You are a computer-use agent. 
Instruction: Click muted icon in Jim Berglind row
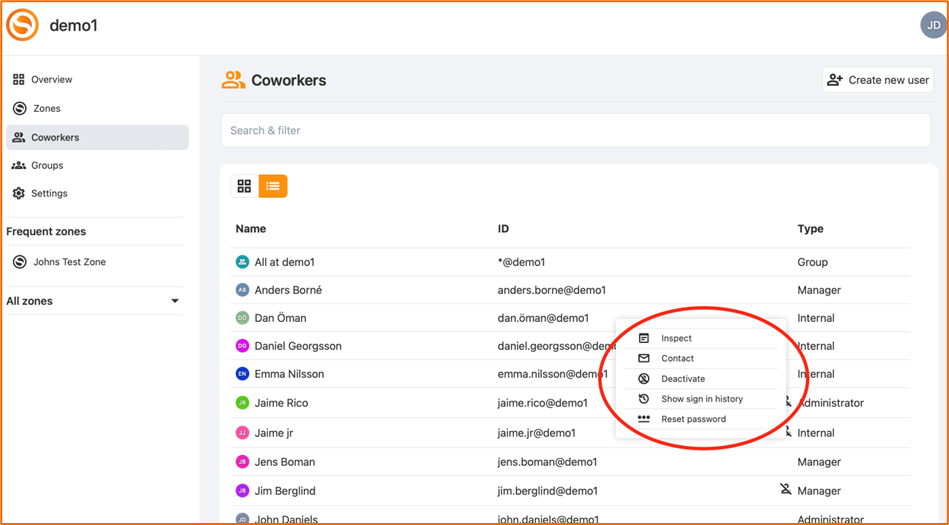click(x=786, y=490)
